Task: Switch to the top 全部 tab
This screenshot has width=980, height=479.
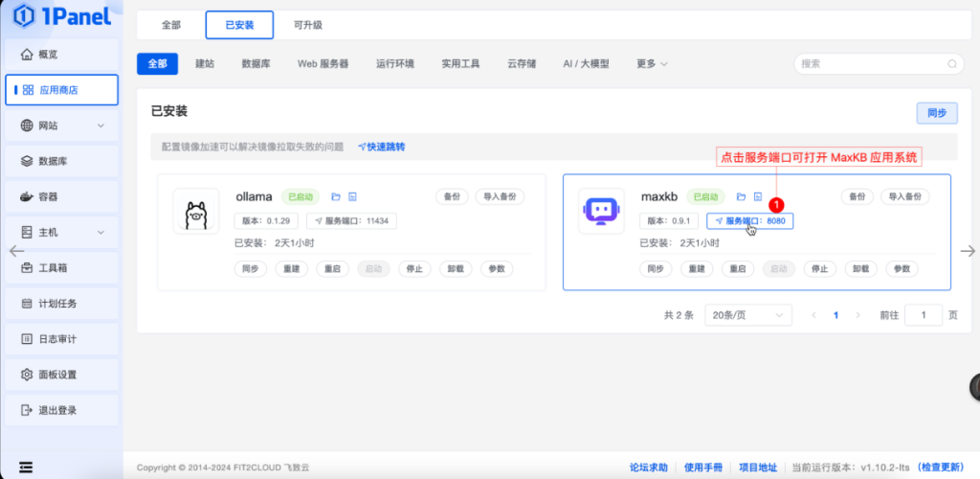Action: pyautogui.click(x=171, y=26)
